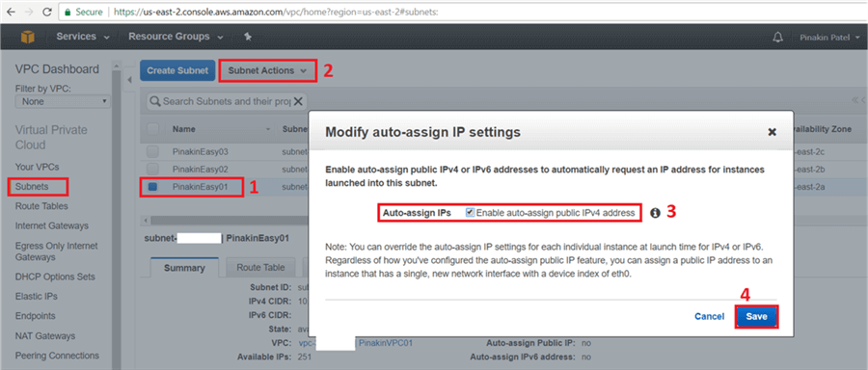Image resolution: width=868 pixels, height=370 pixels.
Task: Toggle the select-all subnets checkbox
Action: [152, 129]
